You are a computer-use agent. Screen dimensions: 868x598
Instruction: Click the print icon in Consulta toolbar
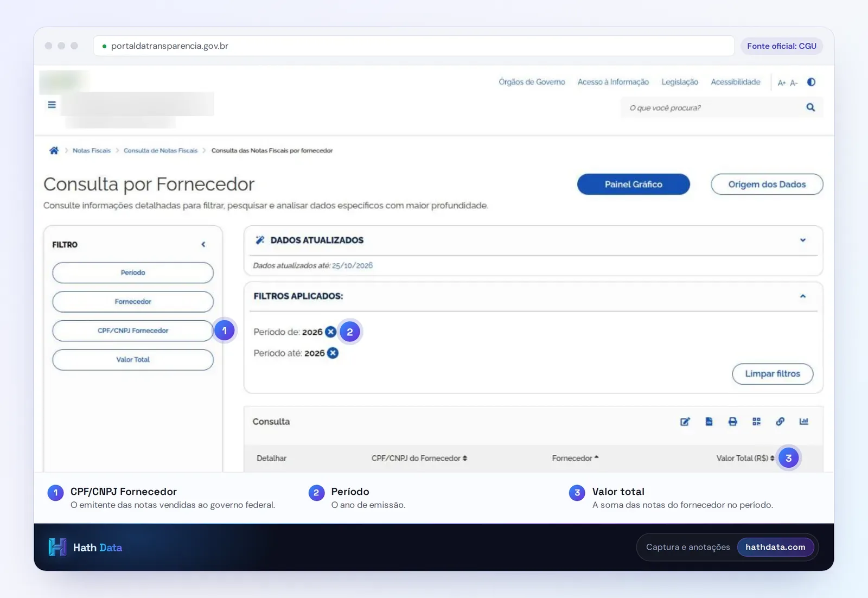[732, 422]
